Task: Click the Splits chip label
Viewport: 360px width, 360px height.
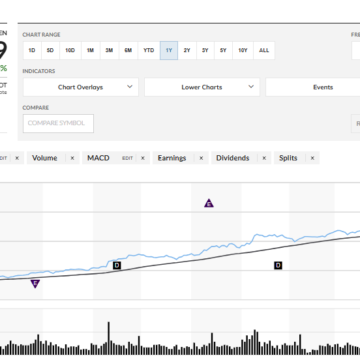Action: click(x=288, y=158)
